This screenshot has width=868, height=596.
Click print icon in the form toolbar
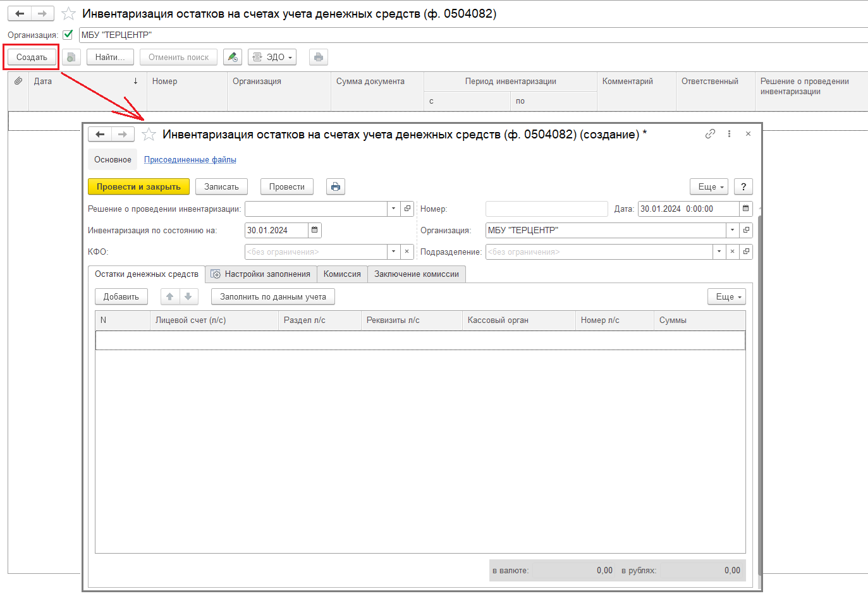pos(336,186)
